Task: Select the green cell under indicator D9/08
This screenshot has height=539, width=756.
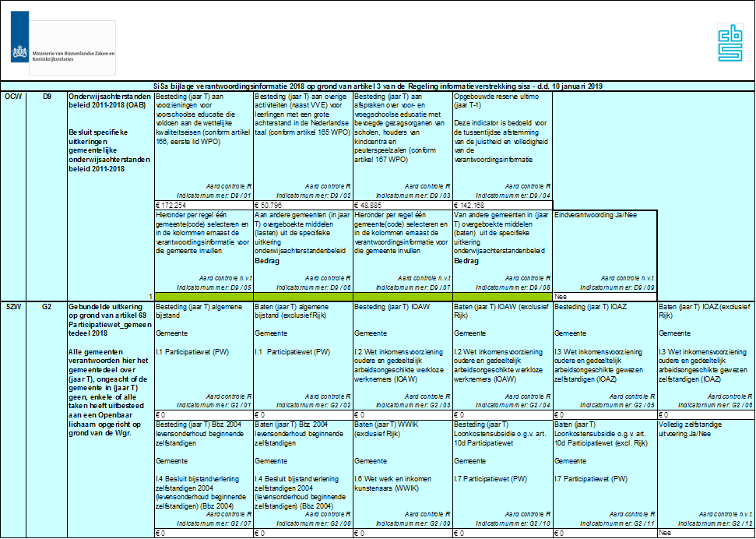Action: pos(501,297)
